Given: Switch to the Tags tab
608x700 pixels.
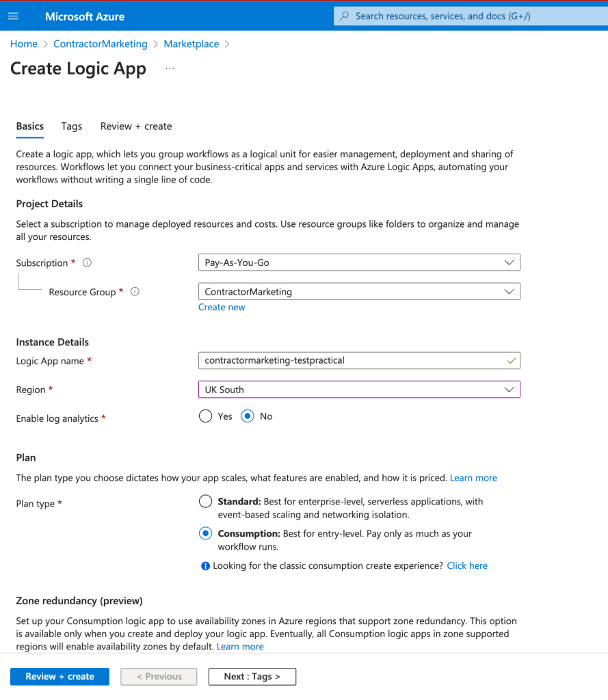Looking at the screenshot, I should (x=72, y=126).
